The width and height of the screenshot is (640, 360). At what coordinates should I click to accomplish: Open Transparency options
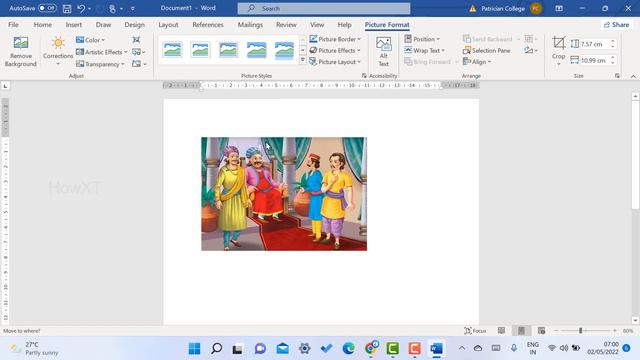pos(100,64)
